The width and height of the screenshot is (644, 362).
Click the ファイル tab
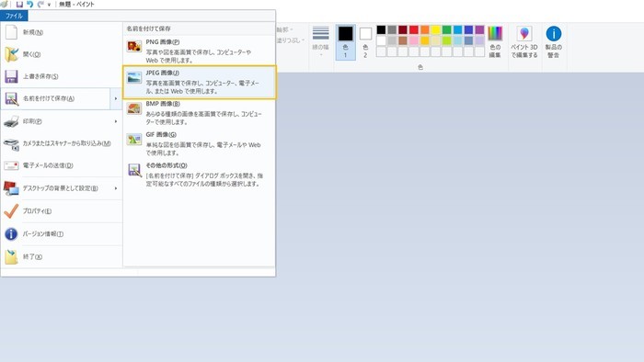tap(14, 16)
